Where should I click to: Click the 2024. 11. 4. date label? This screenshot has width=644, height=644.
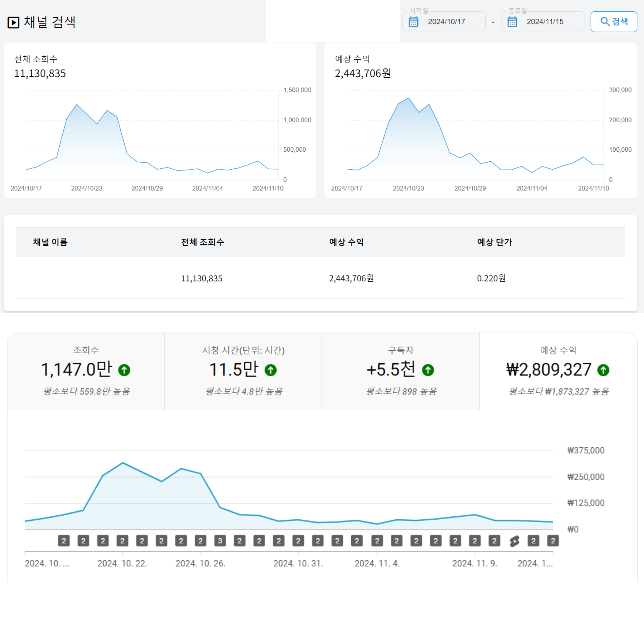click(377, 564)
